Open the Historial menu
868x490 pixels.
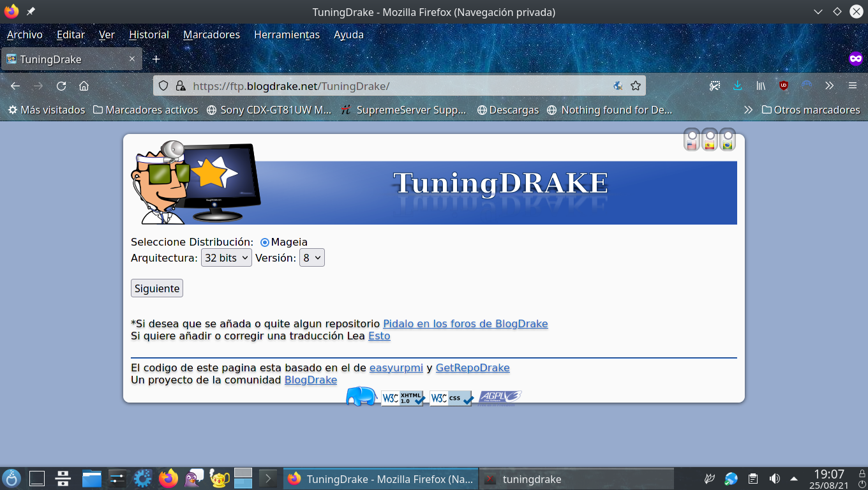pyautogui.click(x=149, y=34)
